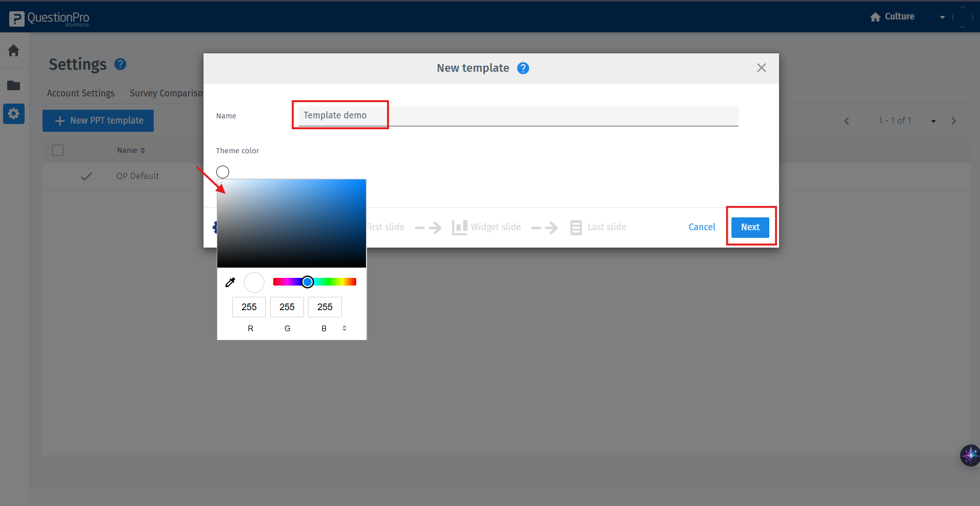The height and width of the screenshot is (506, 980).
Task: Click the checkmark beside QP Default
Action: point(86,176)
